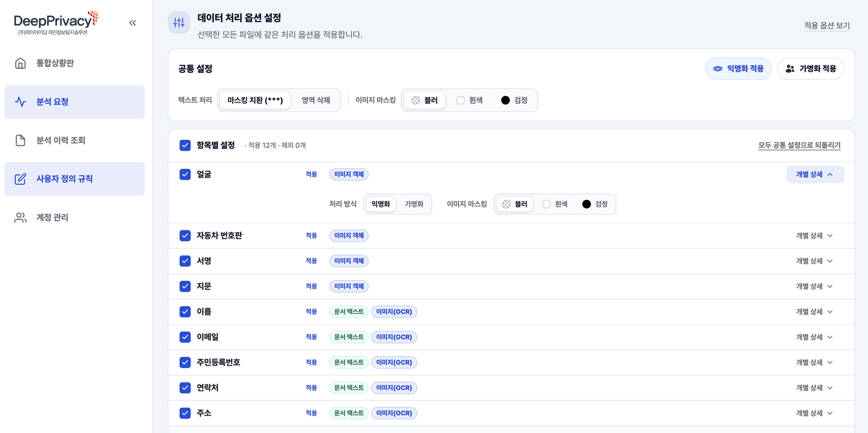Click 적용 status in 주민등록번호 row
The image size is (868, 433).
tap(311, 363)
